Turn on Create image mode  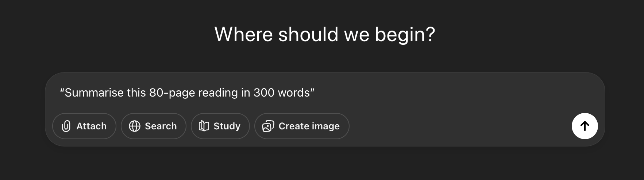[x=301, y=126]
